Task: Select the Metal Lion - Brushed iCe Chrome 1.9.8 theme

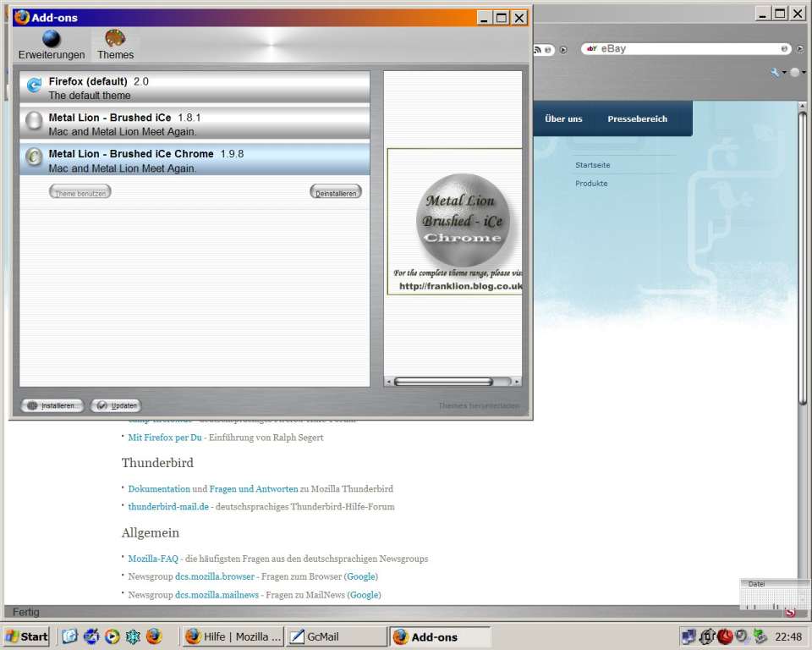Action: [x=195, y=160]
